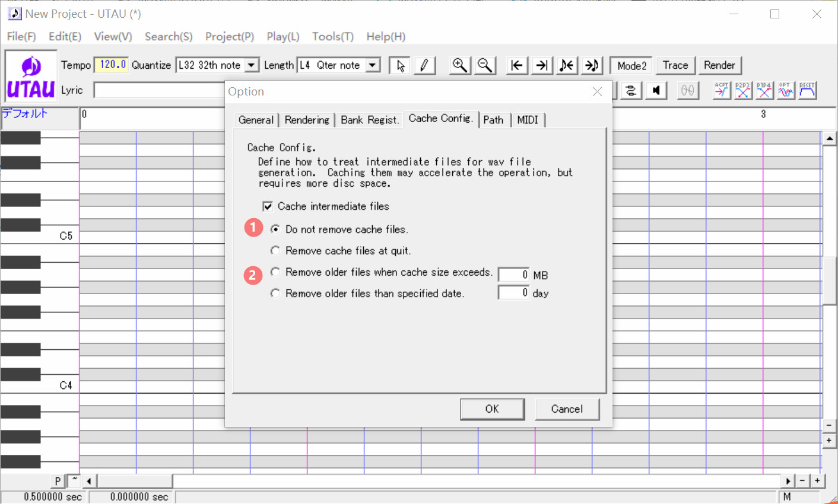This screenshot has height=504, width=838.
Task: Select Remove cache files at quit
Action: [x=275, y=251]
